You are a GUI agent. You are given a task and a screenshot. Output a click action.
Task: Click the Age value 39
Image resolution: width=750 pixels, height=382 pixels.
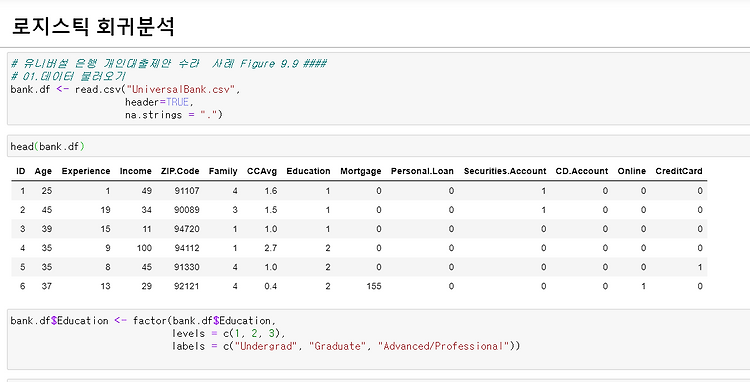click(x=46, y=229)
